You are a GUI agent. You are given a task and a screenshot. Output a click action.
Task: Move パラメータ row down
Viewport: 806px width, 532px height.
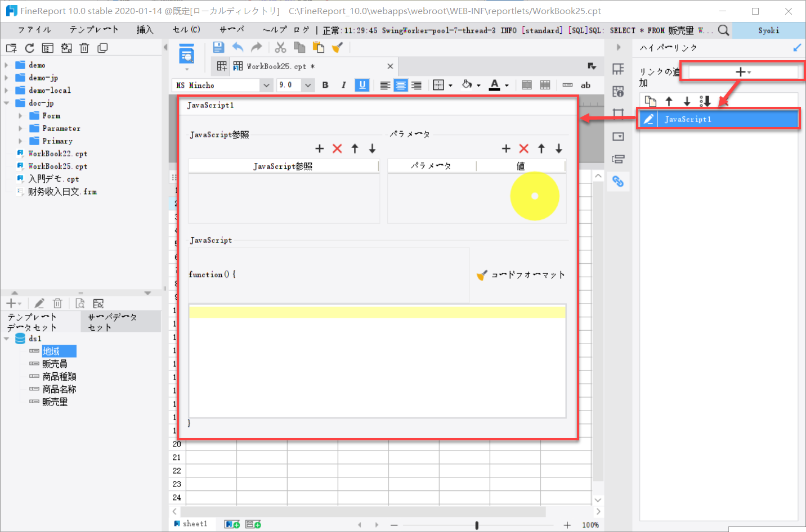pos(559,148)
